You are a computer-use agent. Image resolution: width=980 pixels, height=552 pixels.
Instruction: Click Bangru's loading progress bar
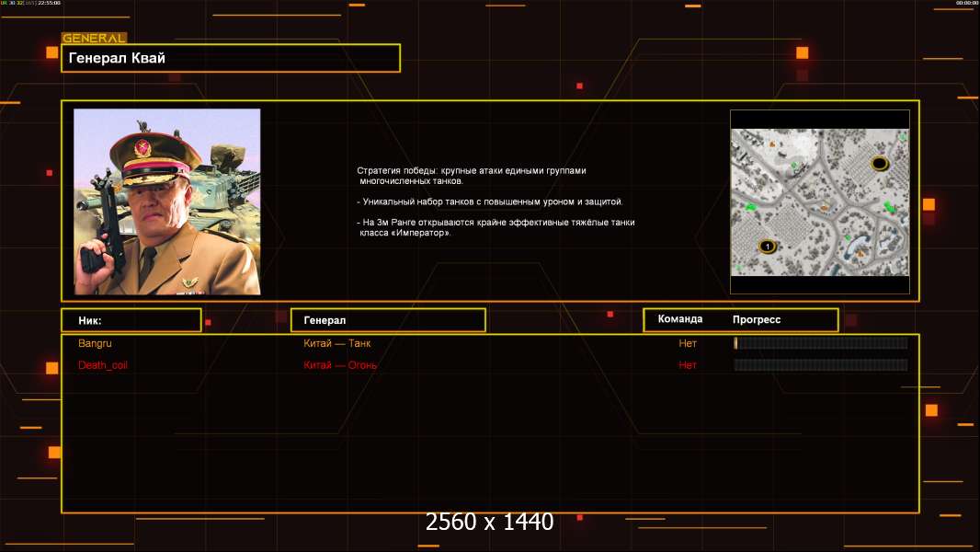[821, 342]
